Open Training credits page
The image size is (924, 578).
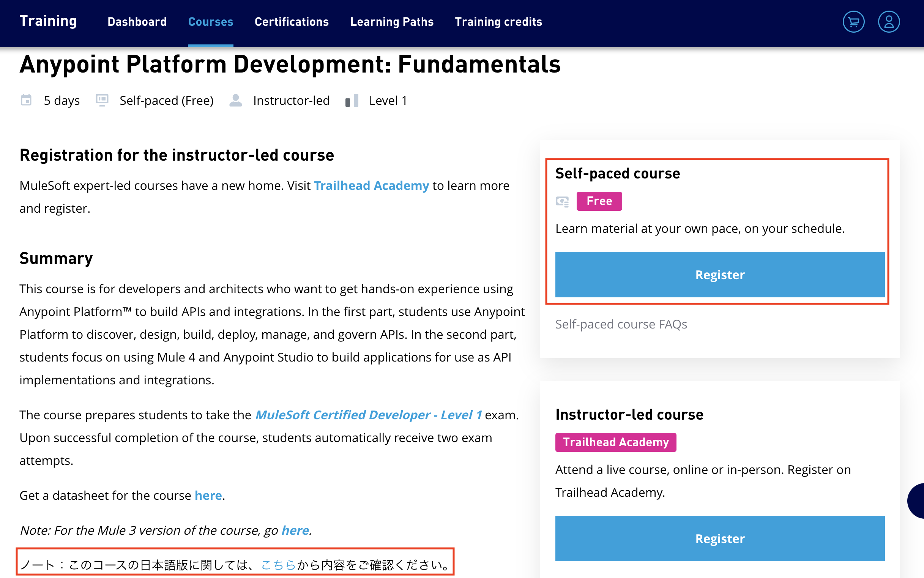(498, 22)
